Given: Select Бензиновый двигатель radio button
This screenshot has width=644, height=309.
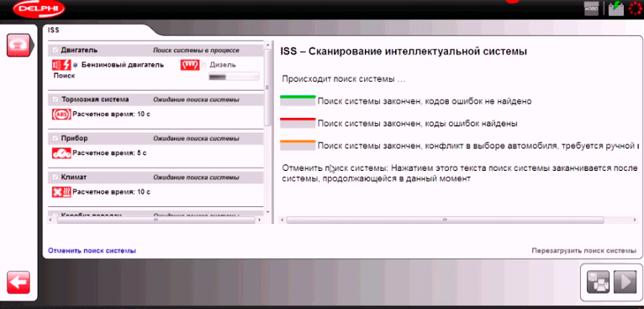Looking at the screenshot, I should click(76, 65).
